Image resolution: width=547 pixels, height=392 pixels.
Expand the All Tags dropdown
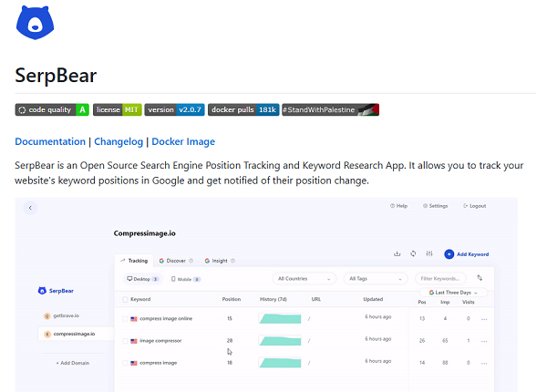(x=376, y=278)
